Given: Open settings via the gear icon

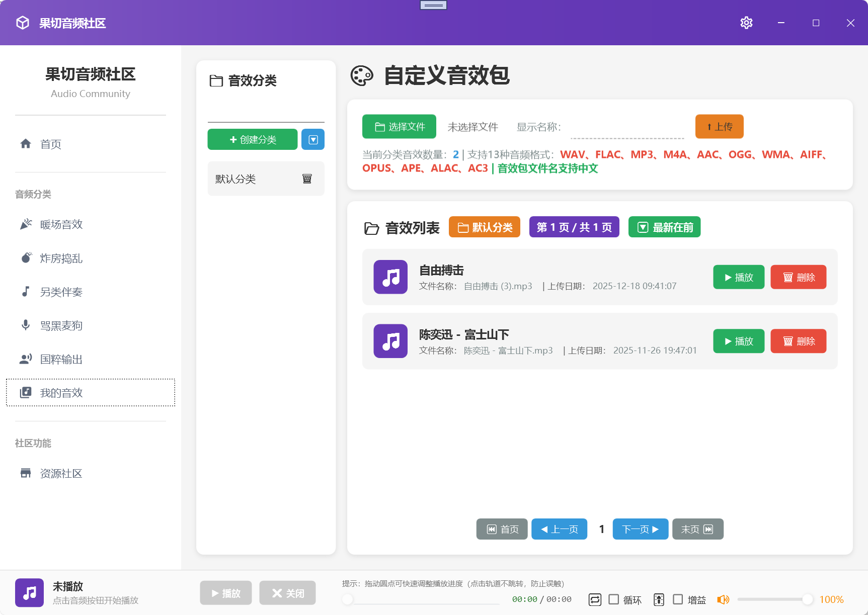Looking at the screenshot, I should coord(746,23).
